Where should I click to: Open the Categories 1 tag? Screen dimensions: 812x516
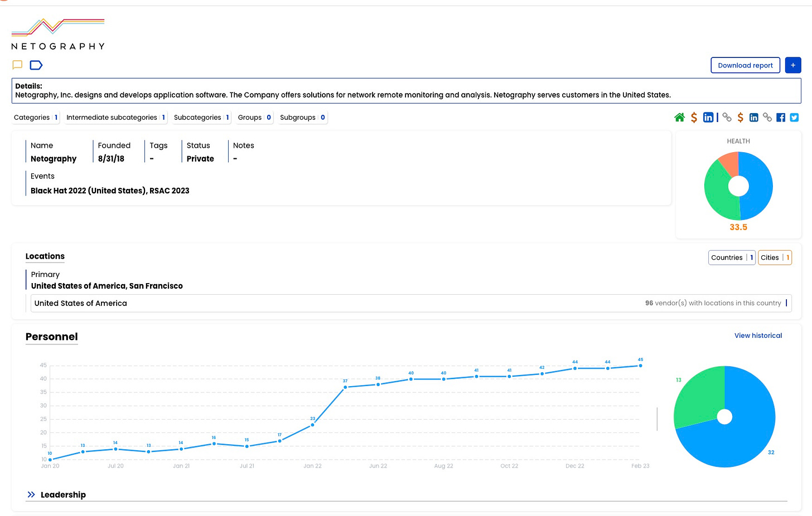pos(36,118)
